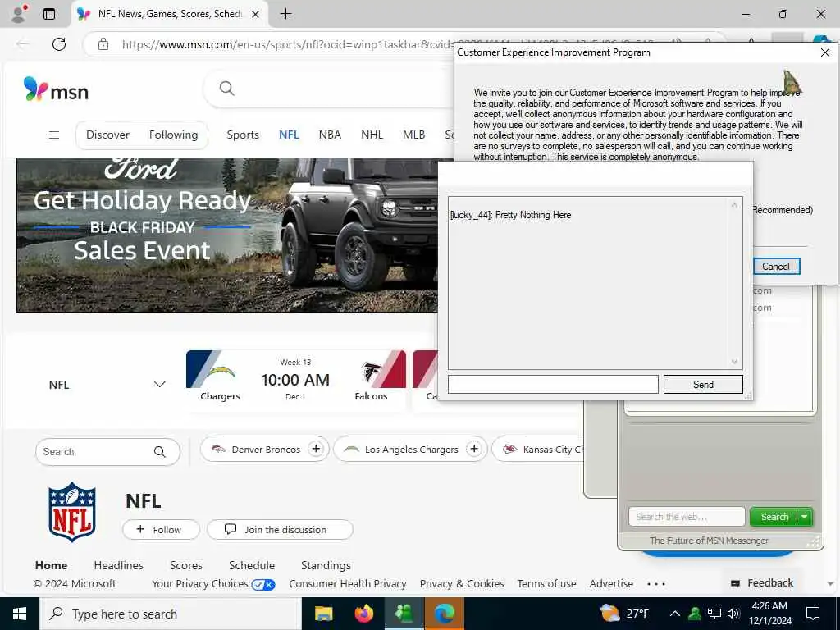Screen dimensions: 840x630
Task: Click the team search magnifier icon
Action: coord(160,452)
